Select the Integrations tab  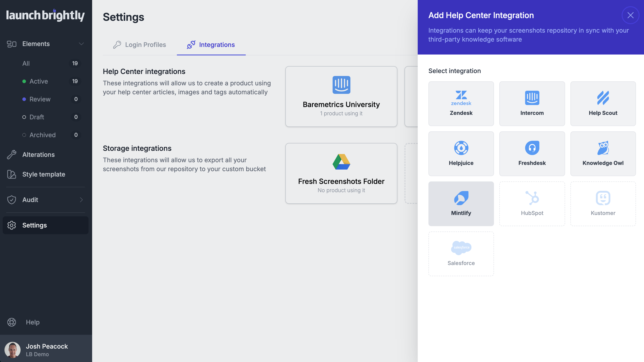click(x=211, y=45)
